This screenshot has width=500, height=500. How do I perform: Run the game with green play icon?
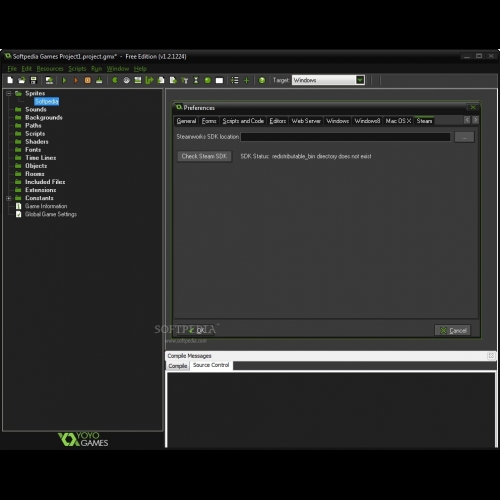pyautogui.click(x=64, y=80)
